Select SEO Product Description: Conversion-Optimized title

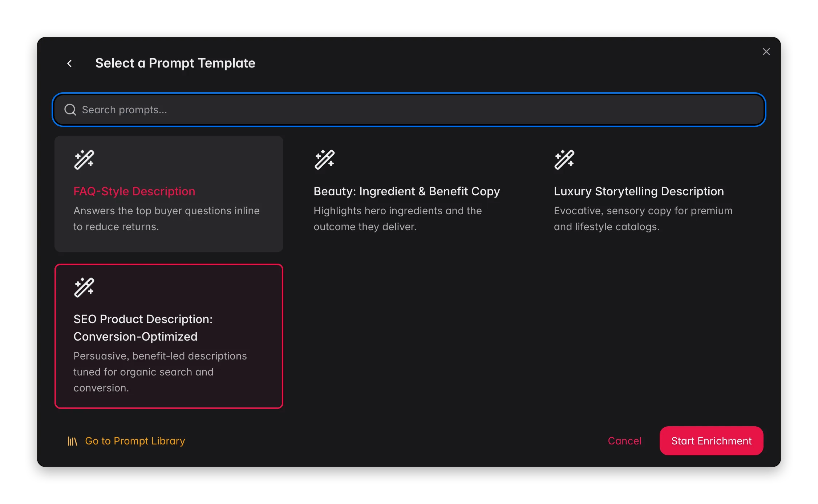click(x=143, y=328)
